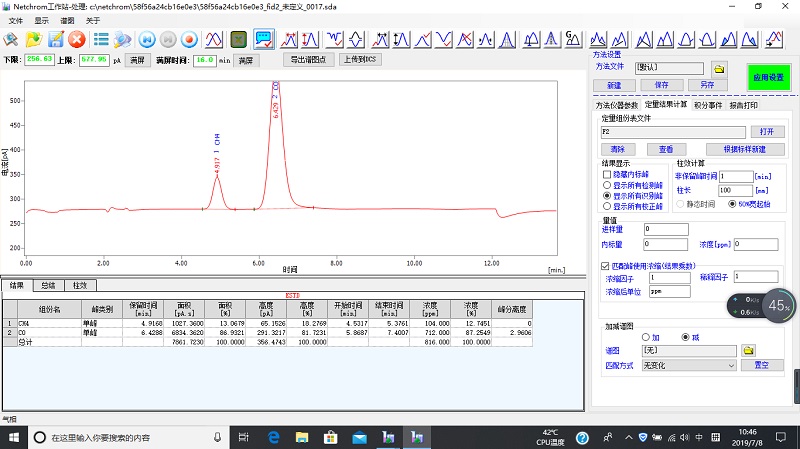The height and width of the screenshot is (449, 800).
Task: Switch to the 方法仪器参数 tab
Action: (x=617, y=105)
